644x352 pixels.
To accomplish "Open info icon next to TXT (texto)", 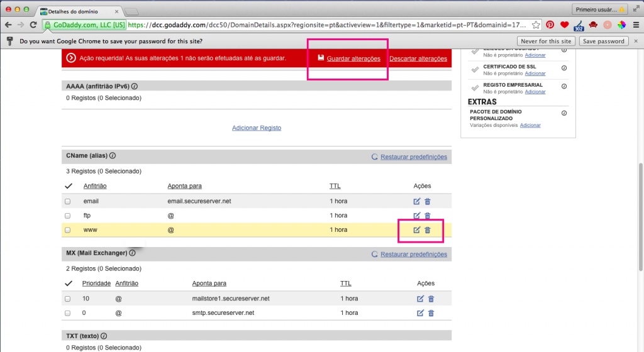I will tap(104, 336).
